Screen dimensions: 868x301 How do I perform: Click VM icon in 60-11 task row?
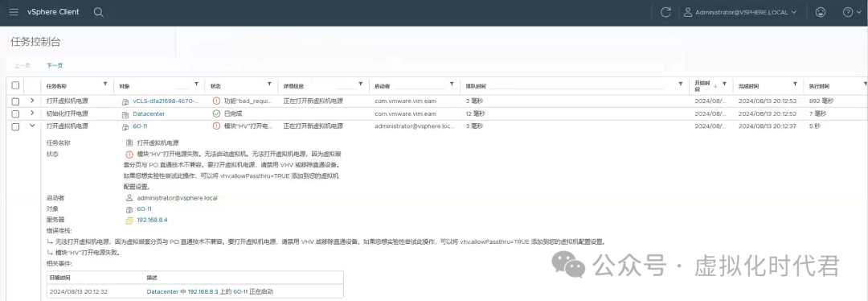[125, 127]
